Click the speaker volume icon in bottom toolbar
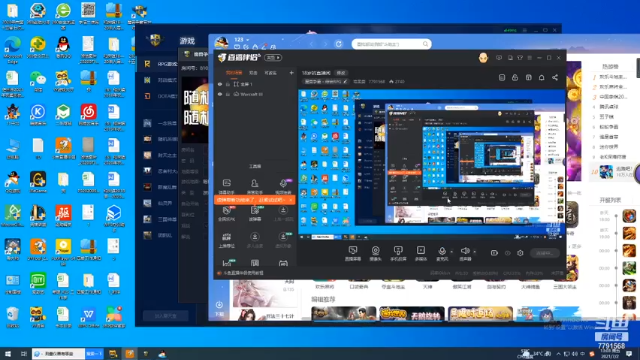640x360 pixels. 464,251
